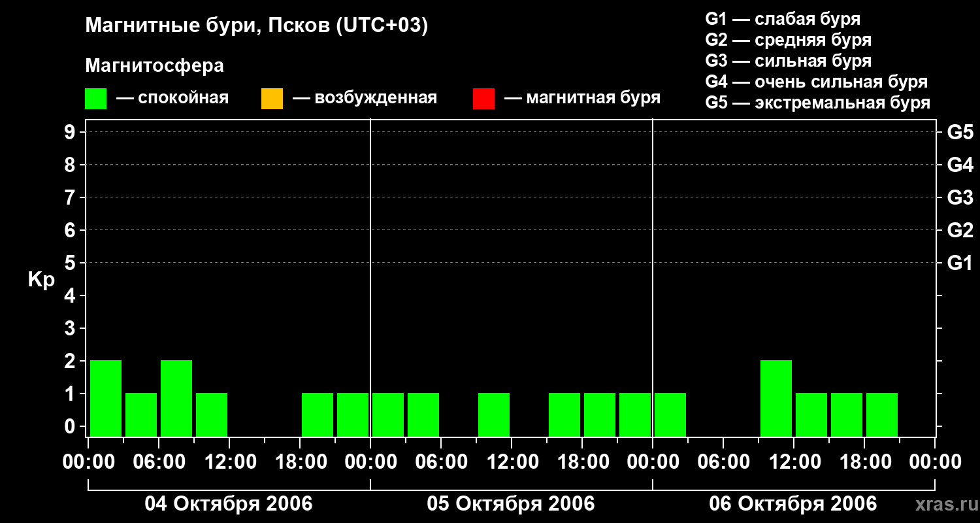
Task: Pick the red 'магнитная буря' legend swatch
Action: [x=483, y=99]
